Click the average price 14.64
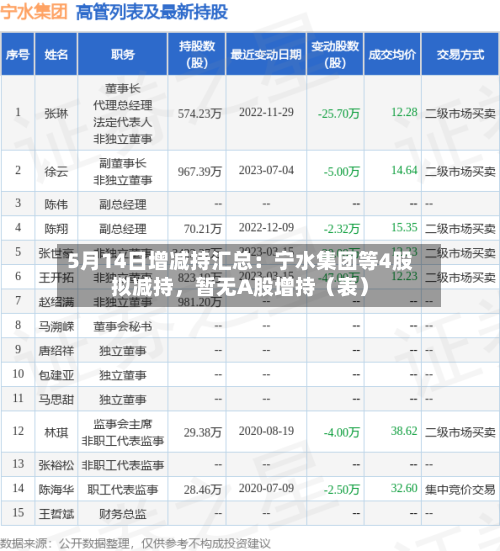Screen dimensions: 500x551 pyautogui.click(x=404, y=170)
